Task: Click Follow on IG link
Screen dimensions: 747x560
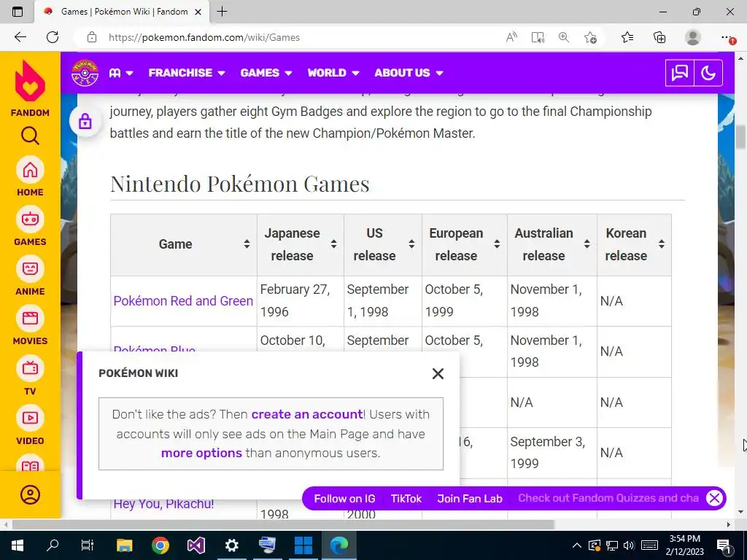Action: point(344,499)
